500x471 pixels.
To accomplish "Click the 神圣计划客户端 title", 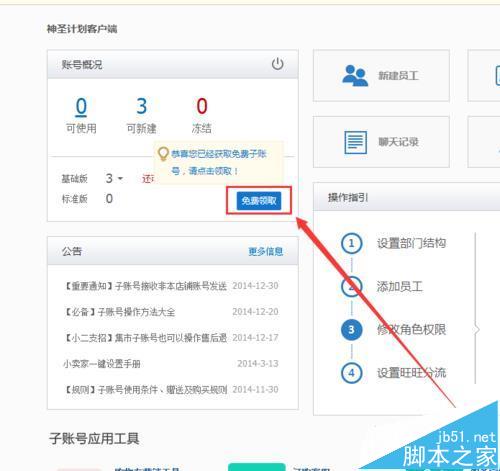I will point(82,29).
